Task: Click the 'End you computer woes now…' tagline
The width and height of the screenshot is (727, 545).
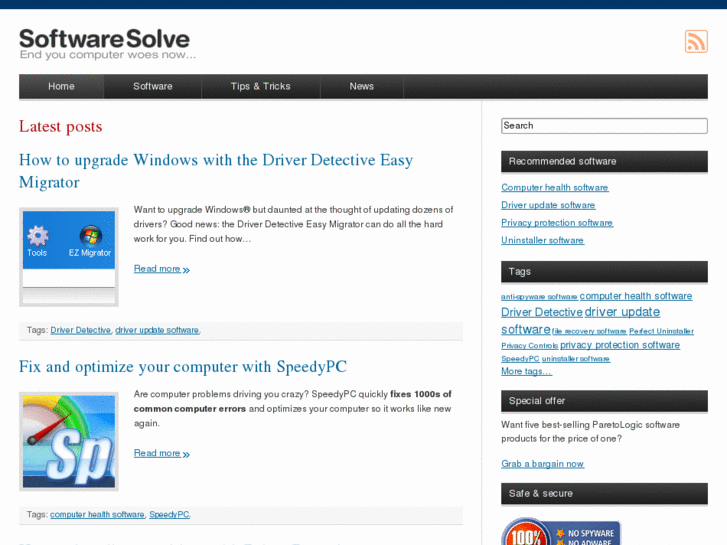Action: click(108, 55)
